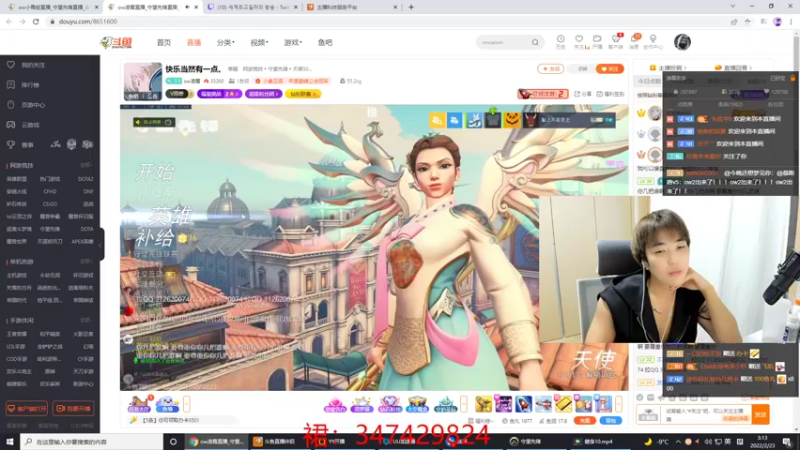Open the fish pond icon below video
Viewport: 800px width, 450px height.
(167, 404)
